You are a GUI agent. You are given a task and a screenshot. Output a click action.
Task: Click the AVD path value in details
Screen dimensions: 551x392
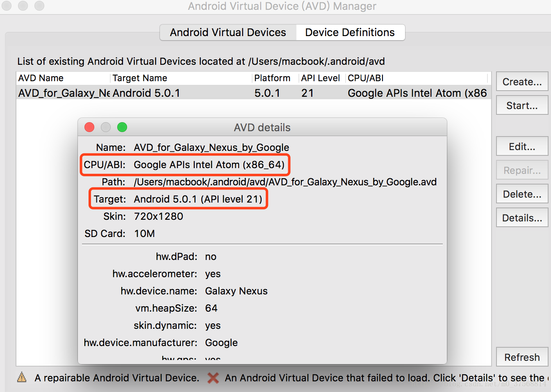tap(285, 182)
